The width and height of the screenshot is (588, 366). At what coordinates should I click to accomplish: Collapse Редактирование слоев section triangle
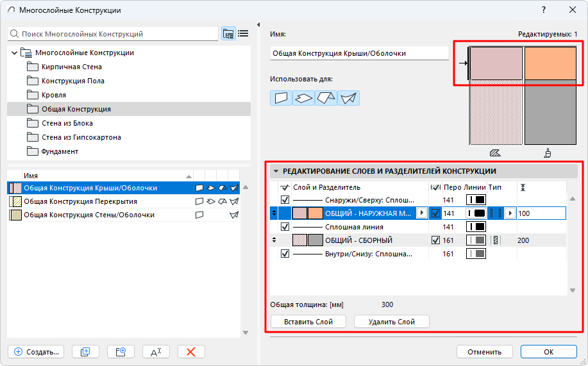point(276,171)
